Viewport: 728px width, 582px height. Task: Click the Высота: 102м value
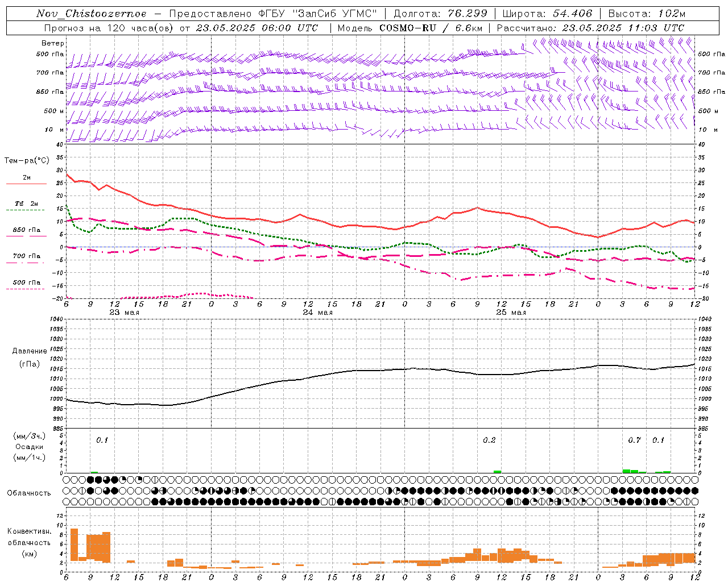[x=647, y=14]
